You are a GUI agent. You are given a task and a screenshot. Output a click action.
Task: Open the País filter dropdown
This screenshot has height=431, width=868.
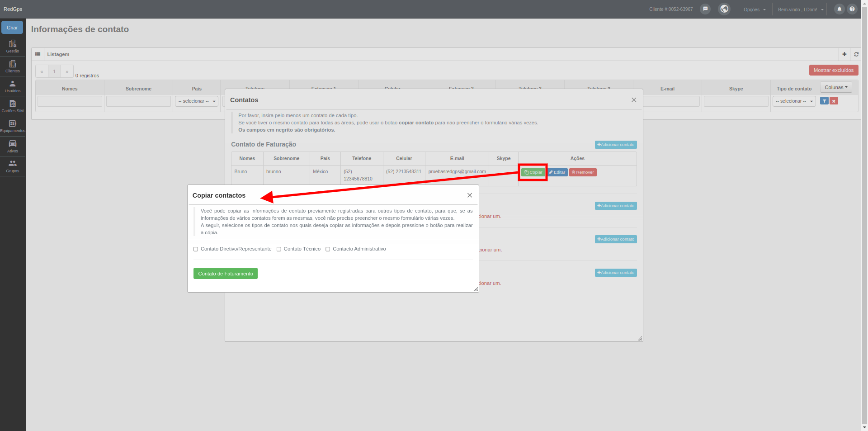[197, 101]
